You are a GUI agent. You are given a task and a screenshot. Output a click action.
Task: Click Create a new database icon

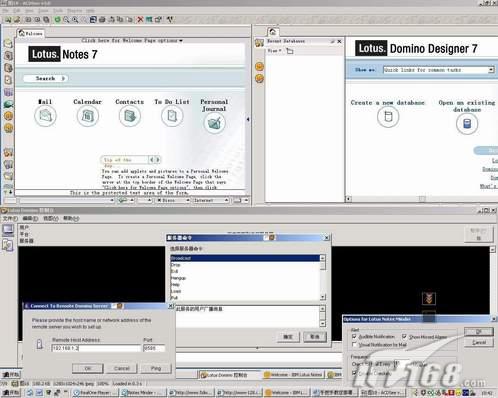388,117
